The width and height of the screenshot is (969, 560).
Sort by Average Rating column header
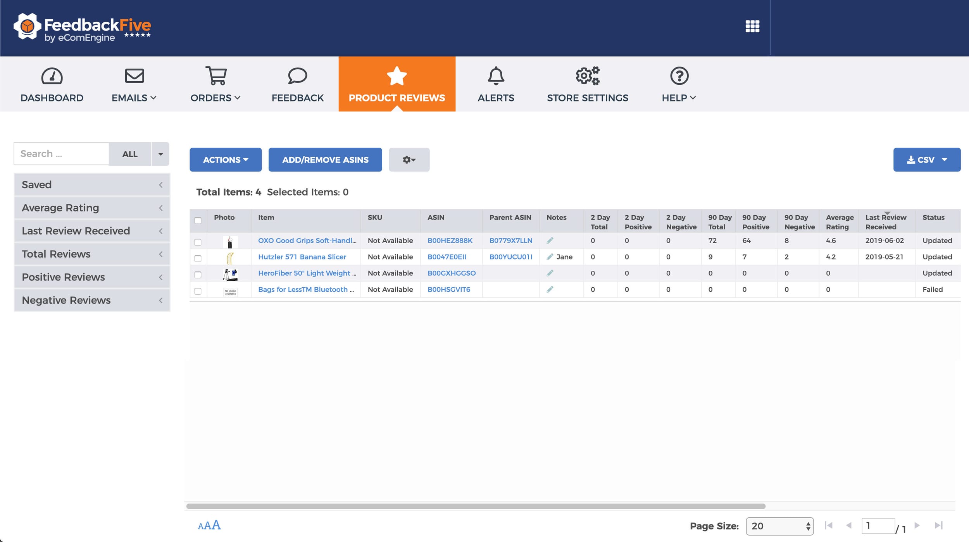839,222
